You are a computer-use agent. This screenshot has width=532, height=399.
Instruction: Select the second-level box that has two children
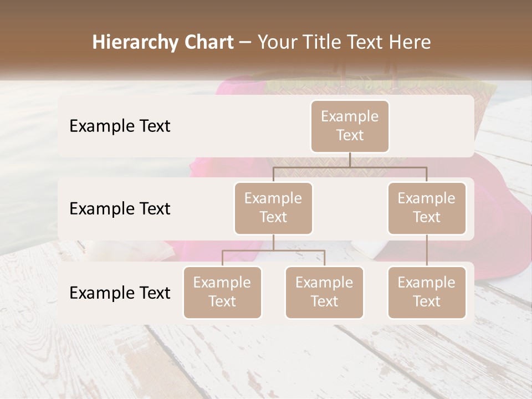[x=273, y=208]
